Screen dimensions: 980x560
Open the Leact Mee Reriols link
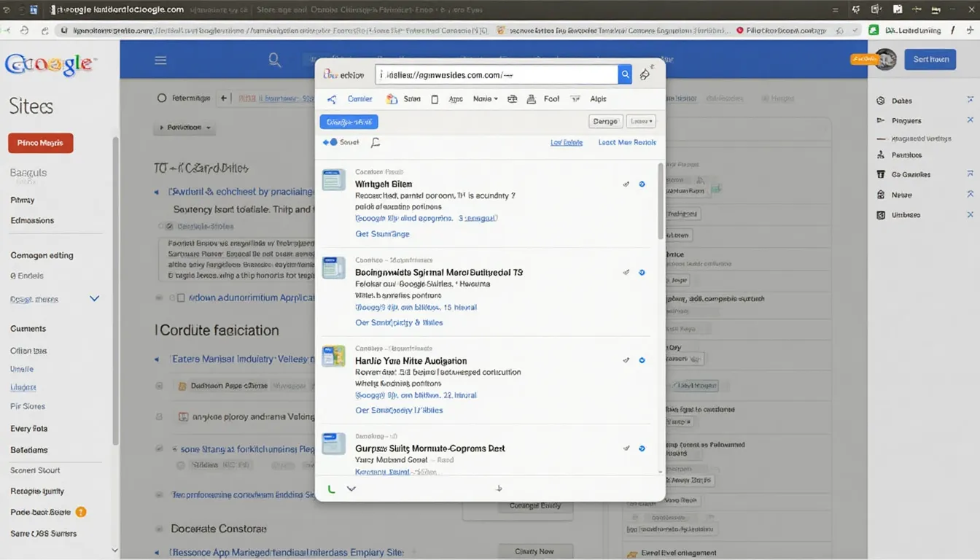point(627,143)
